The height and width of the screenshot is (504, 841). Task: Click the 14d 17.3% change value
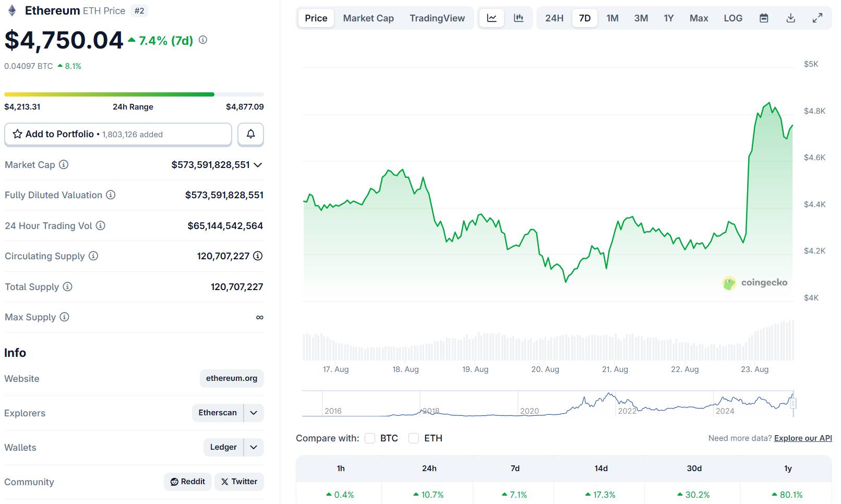click(x=600, y=495)
